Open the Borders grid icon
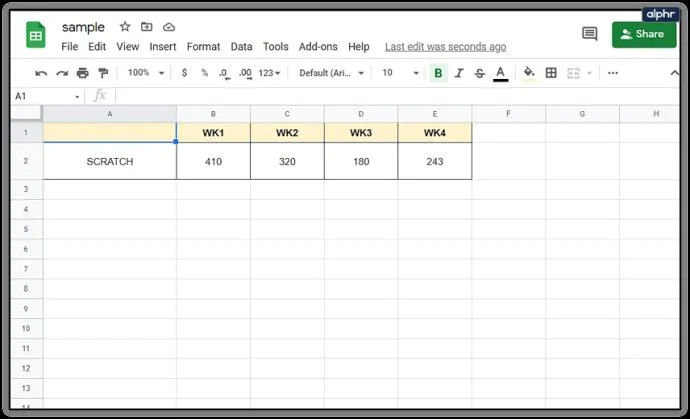This screenshot has height=419, width=690. point(551,73)
